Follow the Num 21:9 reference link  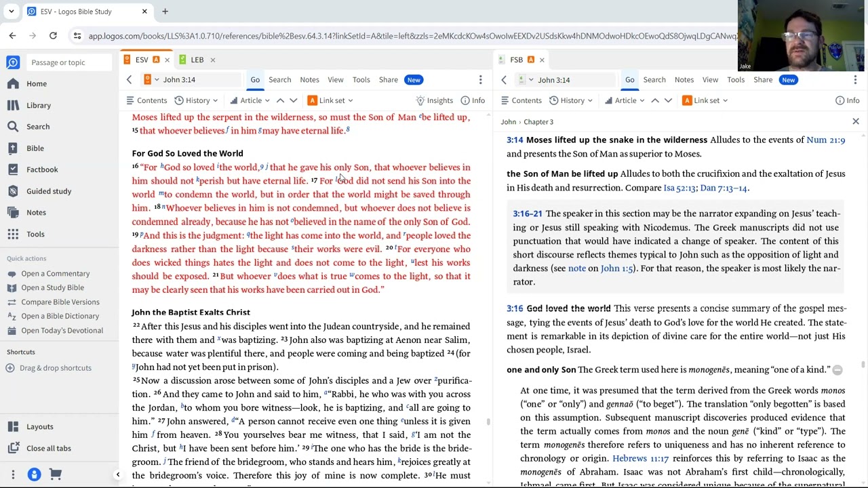(x=825, y=140)
